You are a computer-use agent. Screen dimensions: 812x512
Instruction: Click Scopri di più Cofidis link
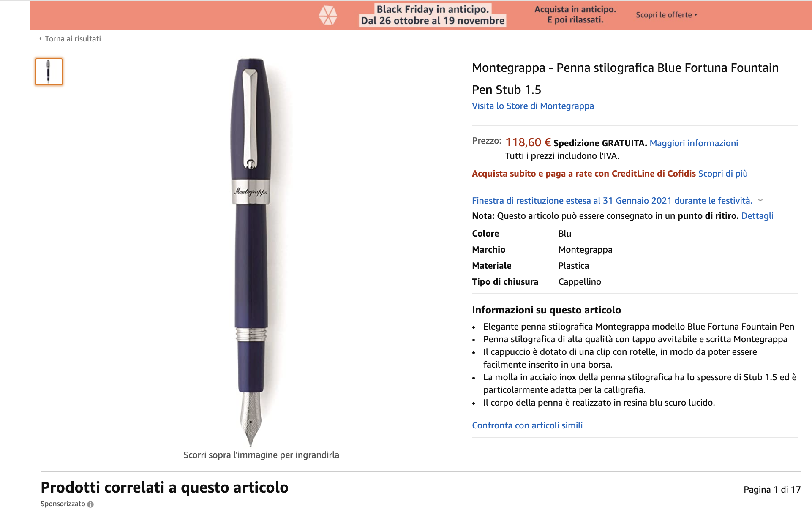click(x=723, y=174)
